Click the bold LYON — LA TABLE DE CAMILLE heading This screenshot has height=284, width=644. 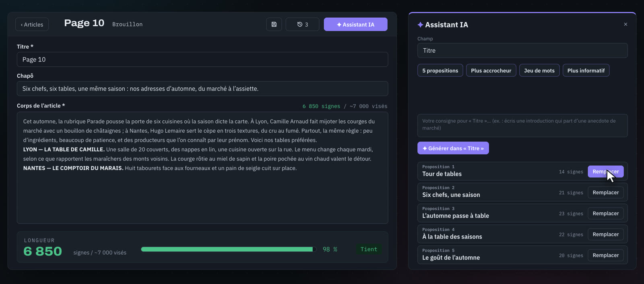point(64,149)
